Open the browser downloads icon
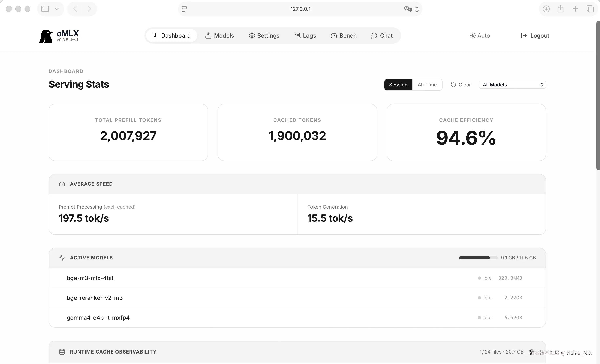The width and height of the screenshot is (600, 364). pyautogui.click(x=546, y=9)
